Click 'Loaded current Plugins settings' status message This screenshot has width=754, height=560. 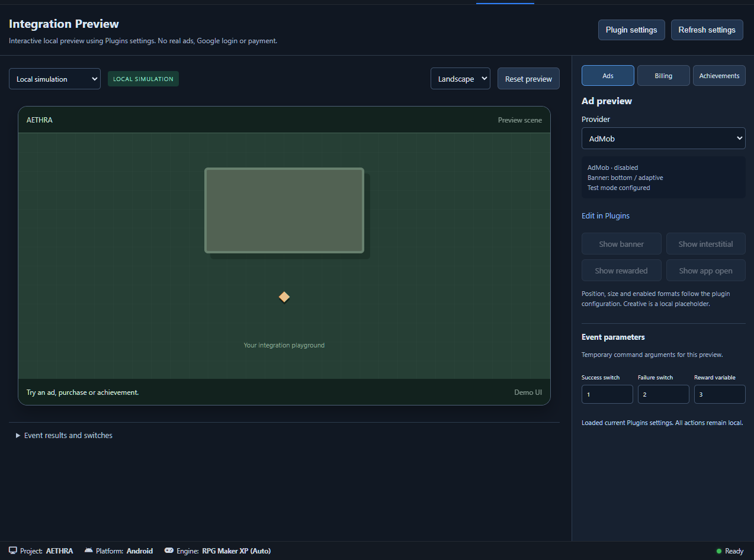pos(662,423)
